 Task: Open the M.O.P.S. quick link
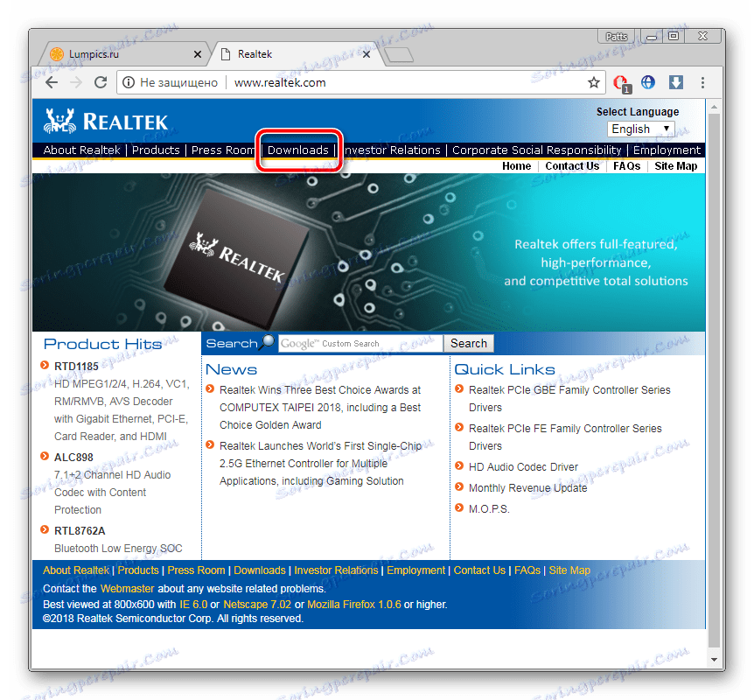tap(489, 509)
